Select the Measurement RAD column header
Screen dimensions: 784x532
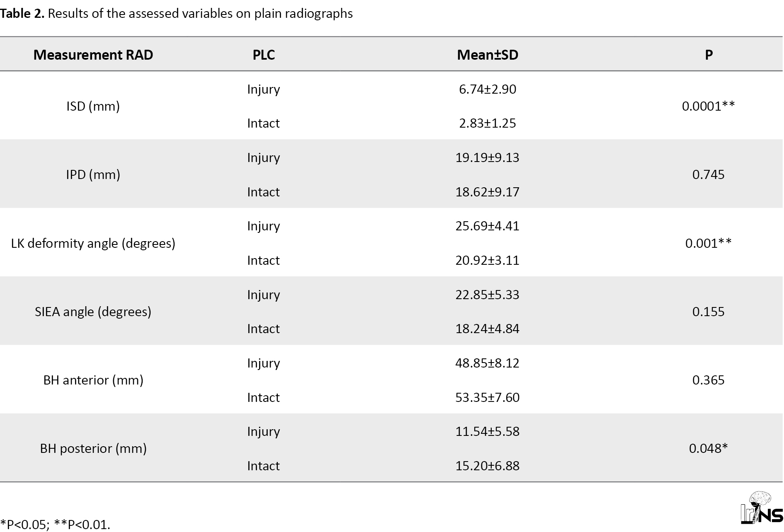(93, 55)
